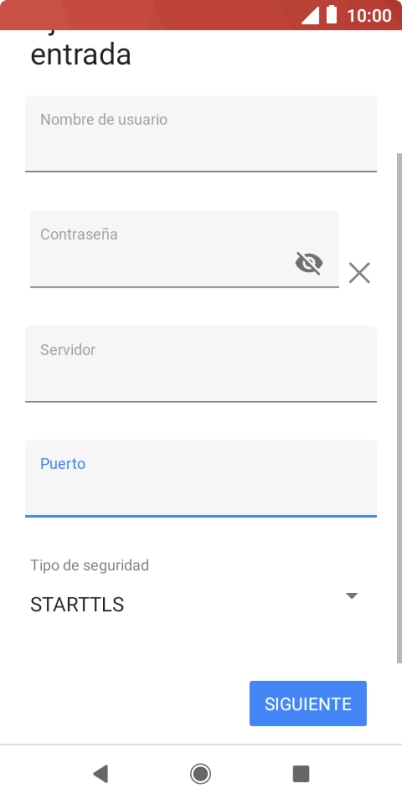Tap the entrada heading text
This screenshot has height=804, width=402.
pyautogui.click(x=81, y=54)
